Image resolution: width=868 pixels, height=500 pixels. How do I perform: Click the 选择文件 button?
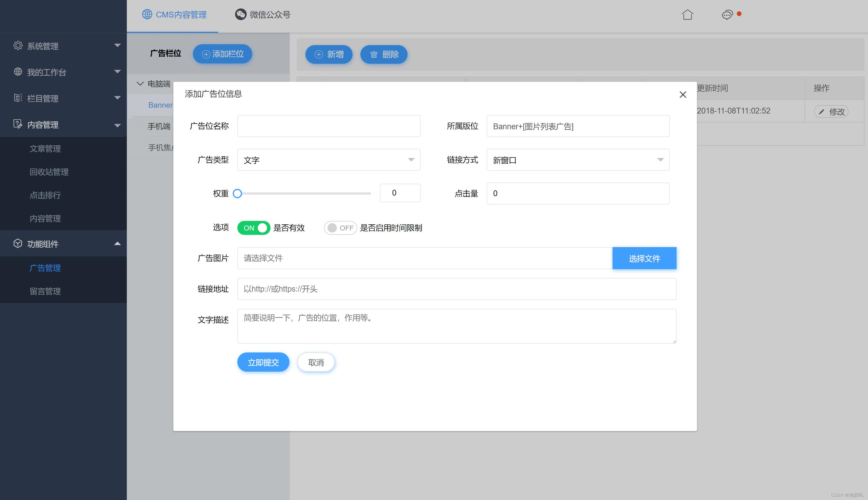644,258
